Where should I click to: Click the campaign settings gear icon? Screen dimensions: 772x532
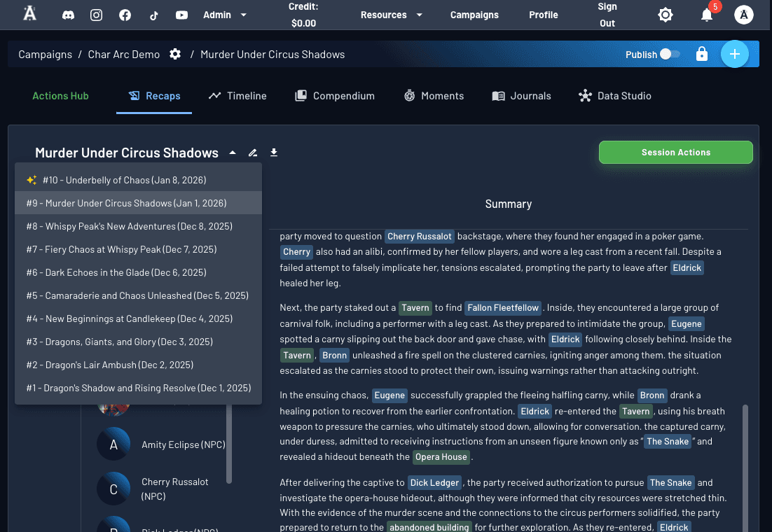point(175,55)
